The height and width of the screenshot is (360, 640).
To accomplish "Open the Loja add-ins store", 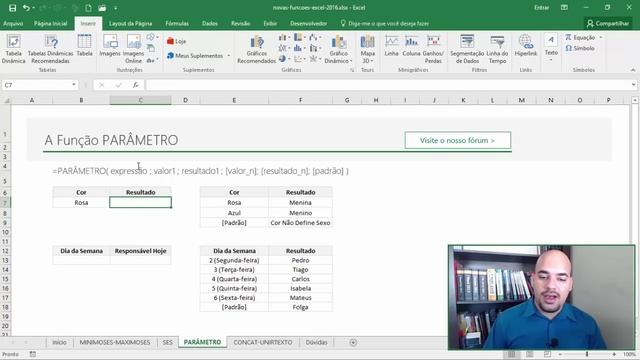I will 177,41.
